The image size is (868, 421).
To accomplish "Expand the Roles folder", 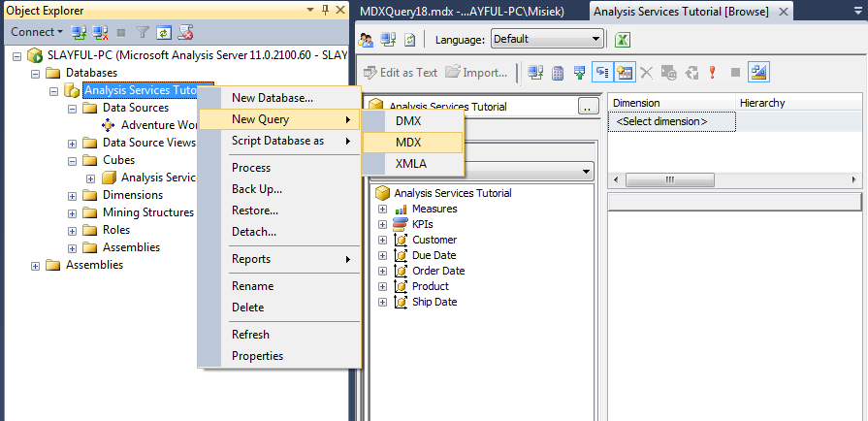I will click(x=72, y=231).
